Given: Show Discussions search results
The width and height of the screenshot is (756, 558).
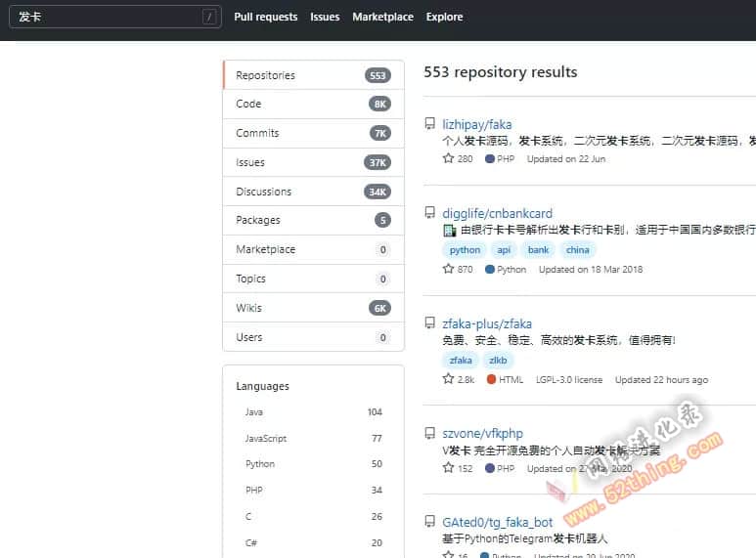Looking at the screenshot, I should [313, 192].
